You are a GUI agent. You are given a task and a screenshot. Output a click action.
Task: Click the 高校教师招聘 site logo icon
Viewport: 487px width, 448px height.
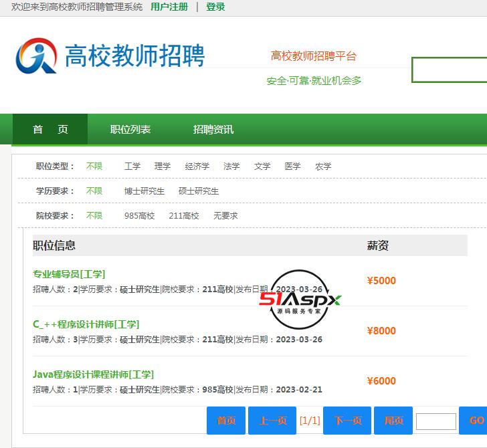36,56
